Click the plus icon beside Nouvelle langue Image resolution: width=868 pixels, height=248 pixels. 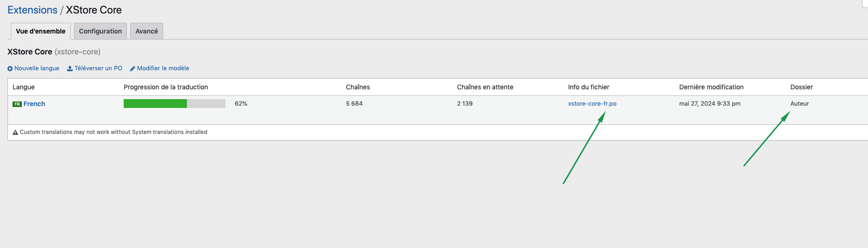click(10, 68)
